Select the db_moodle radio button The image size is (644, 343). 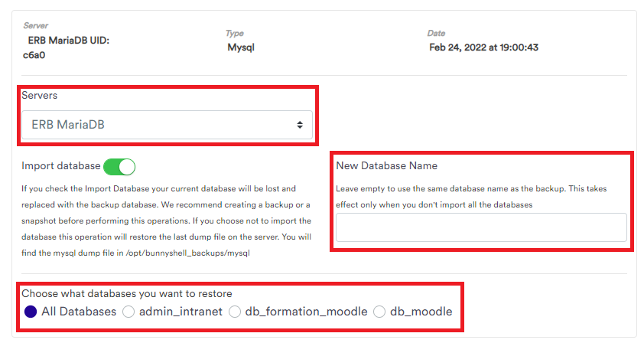[x=379, y=312]
